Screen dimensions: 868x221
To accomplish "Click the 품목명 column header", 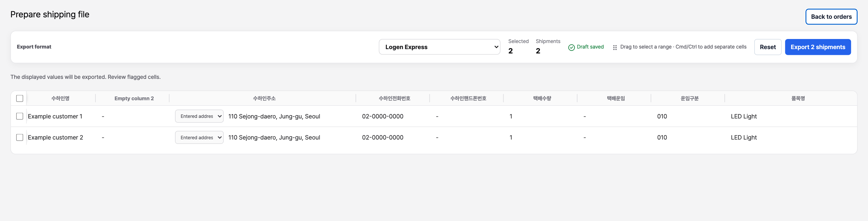I will coord(798,98).
